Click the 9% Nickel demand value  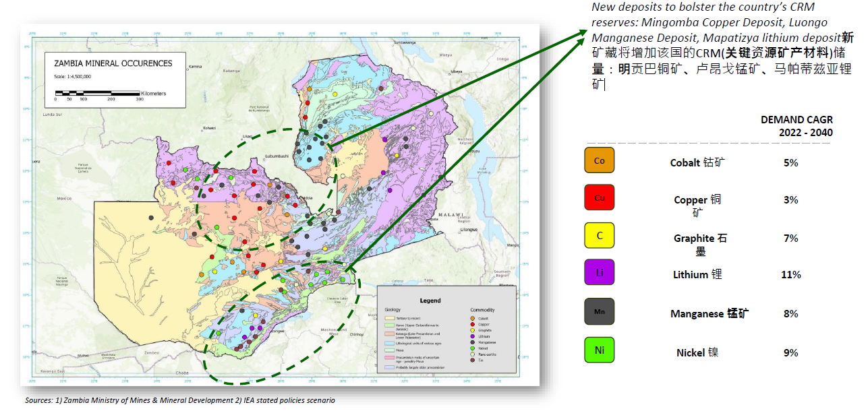click(791, 352)
